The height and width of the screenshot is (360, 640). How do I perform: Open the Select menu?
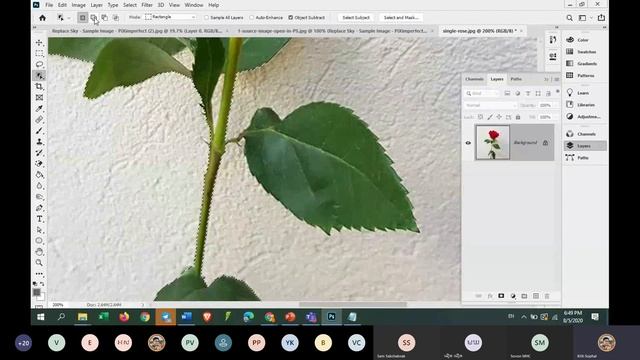point(130,5)
